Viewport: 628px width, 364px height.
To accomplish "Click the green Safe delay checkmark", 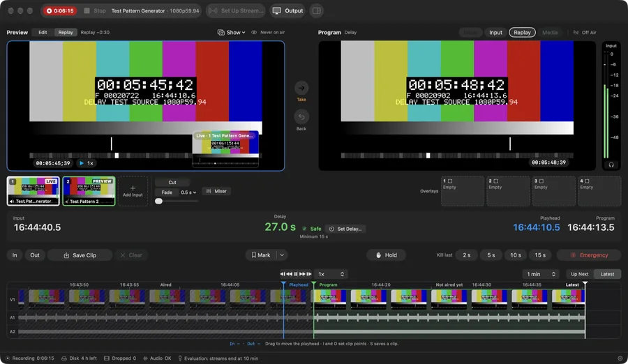I will click(304, 229).
